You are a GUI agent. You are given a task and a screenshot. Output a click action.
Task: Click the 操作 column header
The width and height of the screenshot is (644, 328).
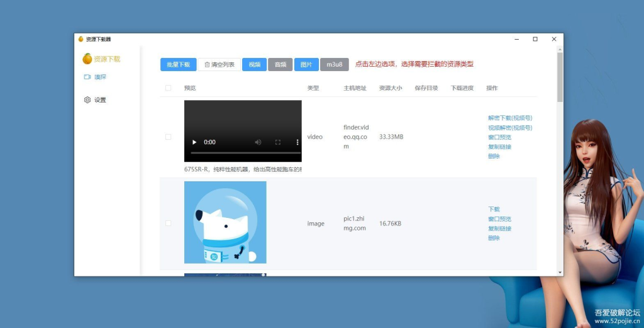[492, 88]
